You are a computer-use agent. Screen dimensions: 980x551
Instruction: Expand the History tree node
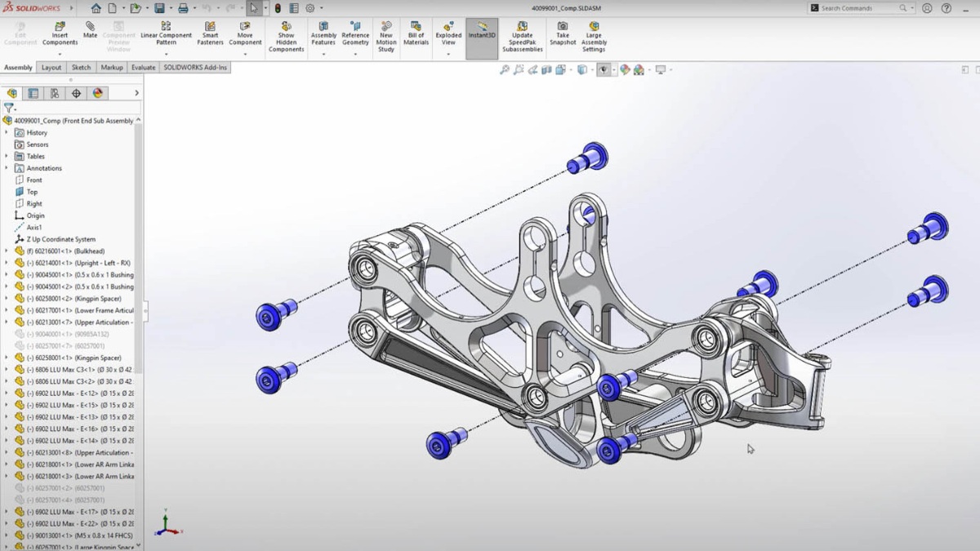7,132
